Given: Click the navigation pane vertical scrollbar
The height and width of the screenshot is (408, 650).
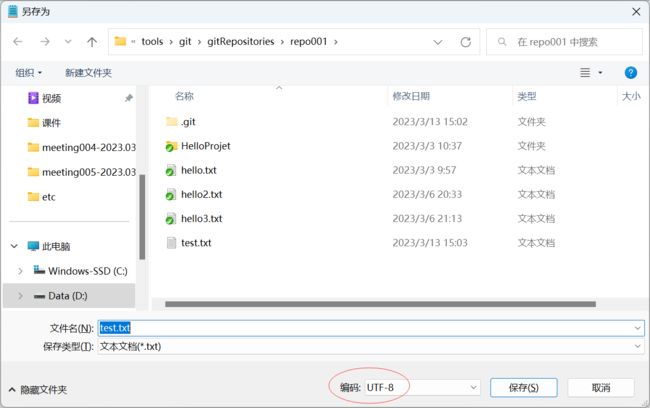Looking at the screenshot, I should (142, 217).
